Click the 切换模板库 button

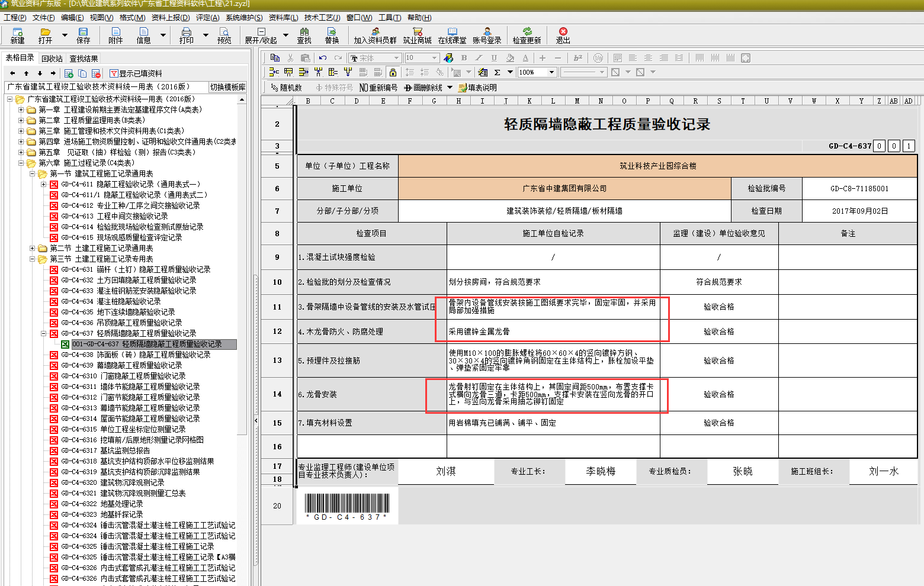pos(227,87)
